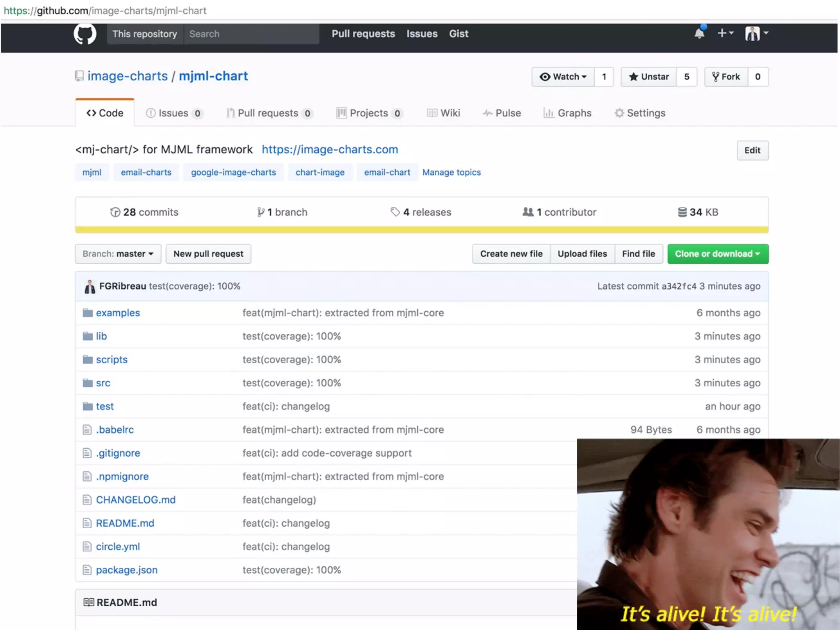Expand Clone or download menu

pos(718,254)
